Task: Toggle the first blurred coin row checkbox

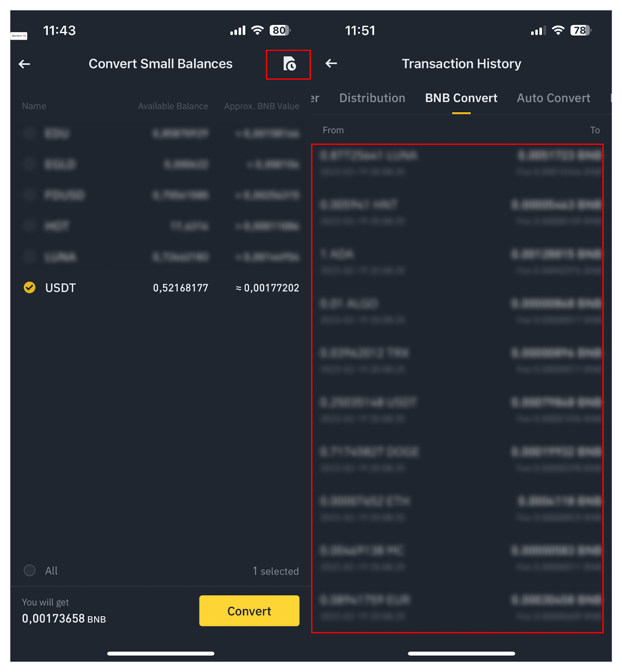Action: (29, 134)
